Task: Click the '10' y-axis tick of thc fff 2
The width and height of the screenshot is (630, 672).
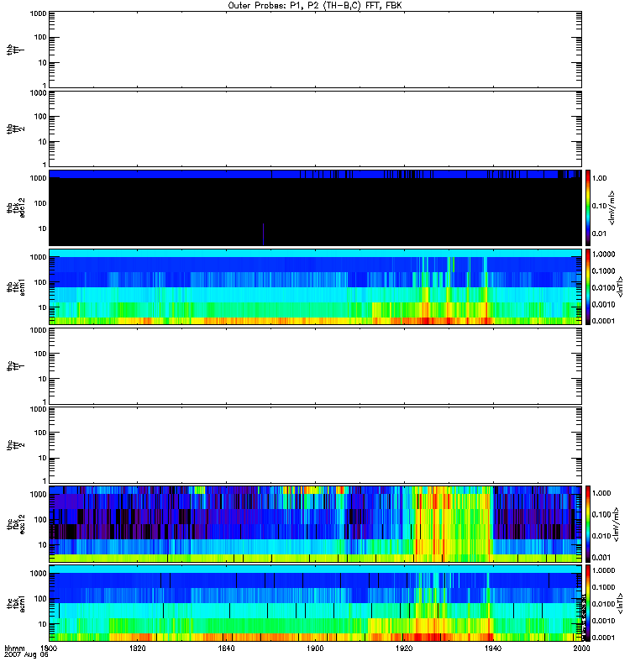Action: click(x=43, y=458)
